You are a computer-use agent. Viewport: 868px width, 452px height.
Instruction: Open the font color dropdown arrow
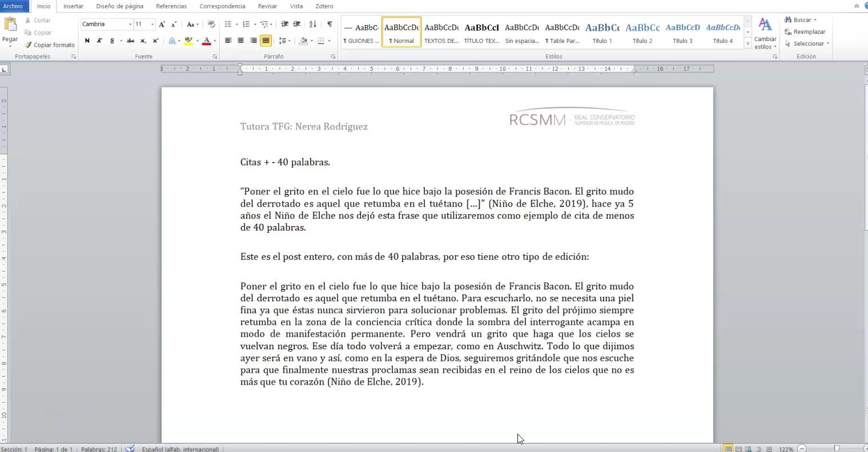coord(215,41)
